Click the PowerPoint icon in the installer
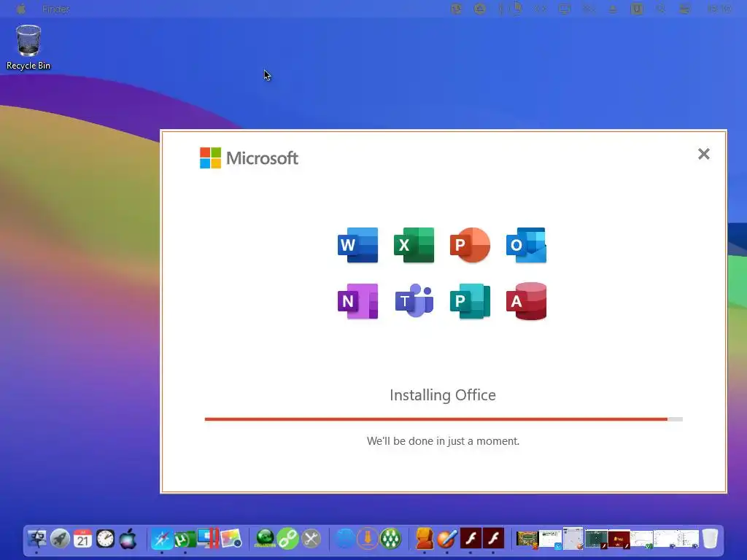 click(471, 245)
